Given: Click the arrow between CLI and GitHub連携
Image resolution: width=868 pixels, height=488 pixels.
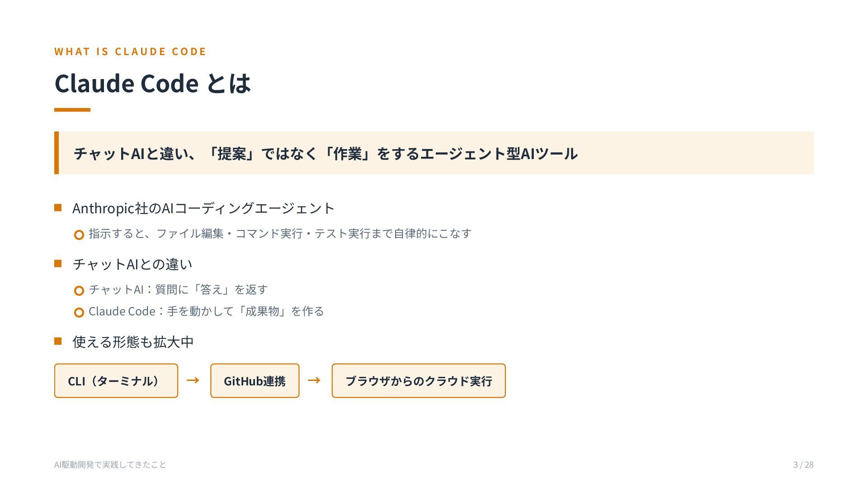Looking at the screenshot, I should 193,380.
